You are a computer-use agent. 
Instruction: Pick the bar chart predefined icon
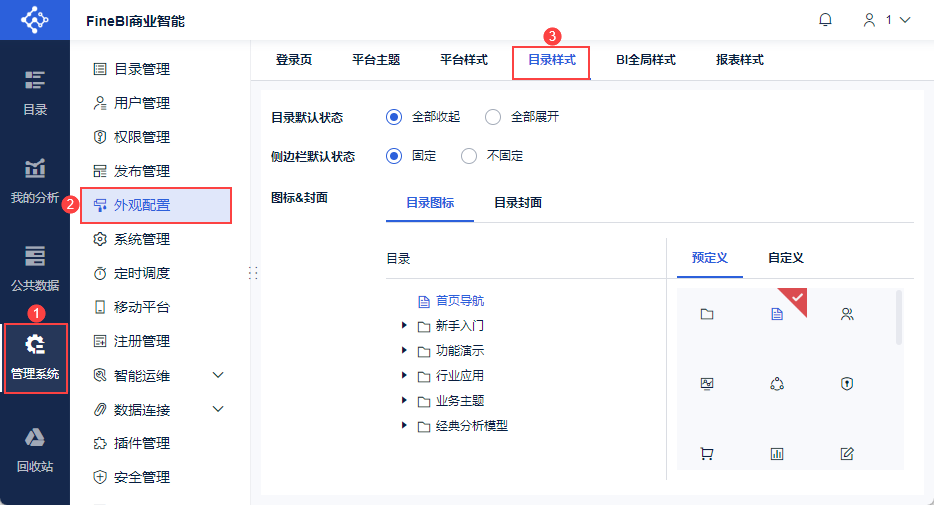point(777,454)
